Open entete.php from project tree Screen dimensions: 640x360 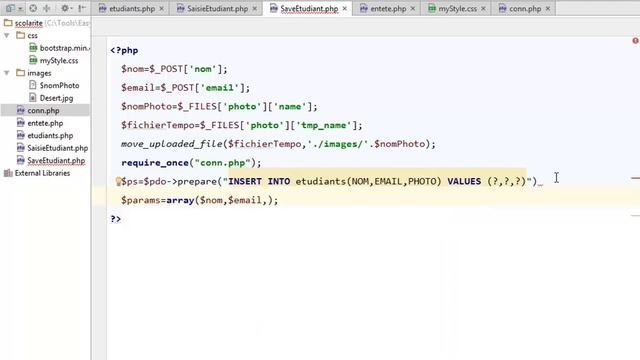pyautogui.click(x=45, y=123)
